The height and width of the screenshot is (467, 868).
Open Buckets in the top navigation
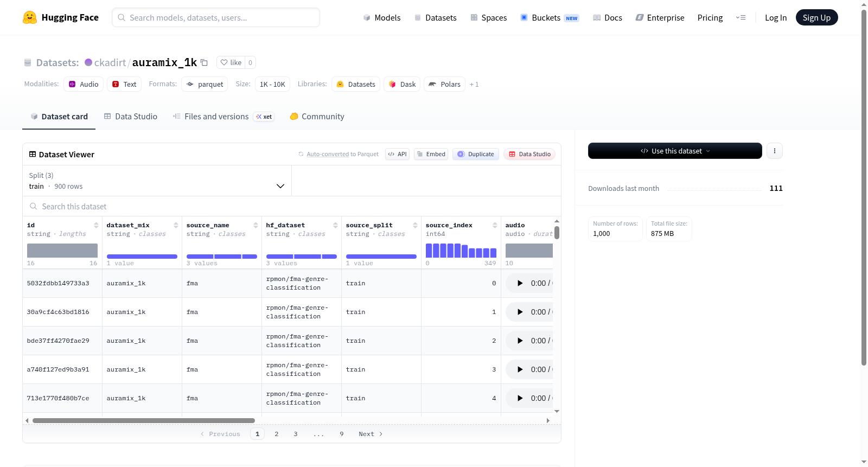pyautogui.click(x=550, y=18)
